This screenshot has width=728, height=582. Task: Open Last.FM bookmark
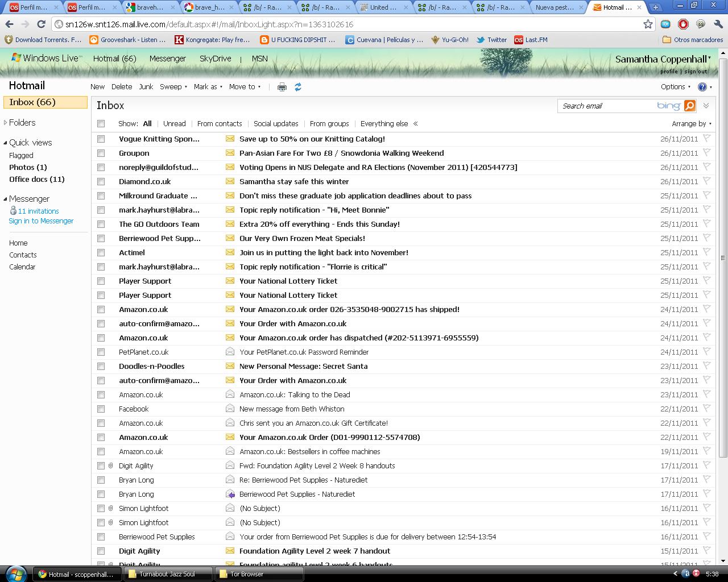tap(531, 40)
